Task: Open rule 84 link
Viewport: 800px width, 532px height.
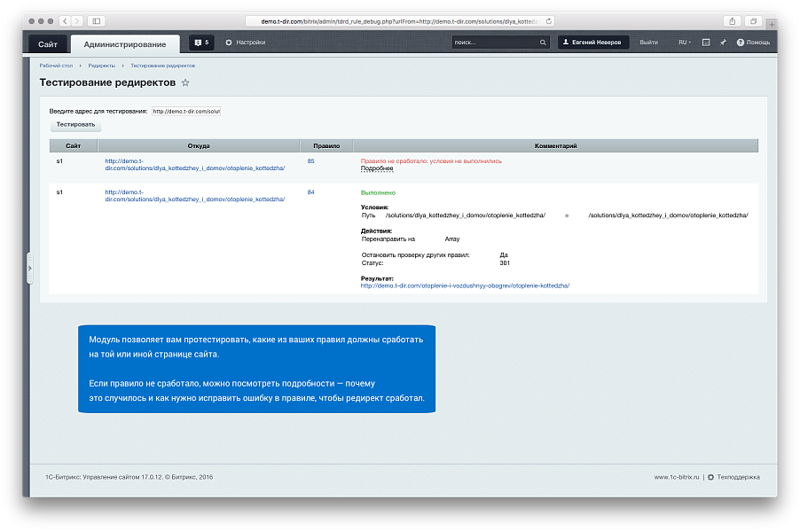Action: [310, 192]
